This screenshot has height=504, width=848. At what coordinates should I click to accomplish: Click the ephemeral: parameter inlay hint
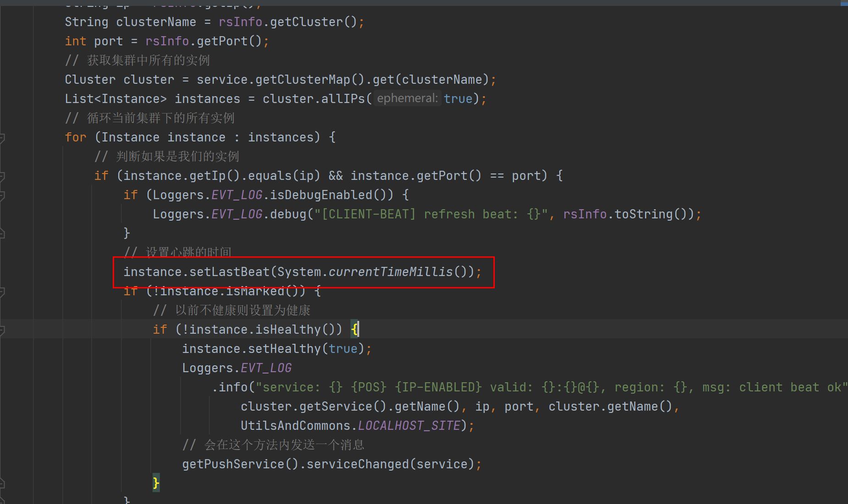407,98
